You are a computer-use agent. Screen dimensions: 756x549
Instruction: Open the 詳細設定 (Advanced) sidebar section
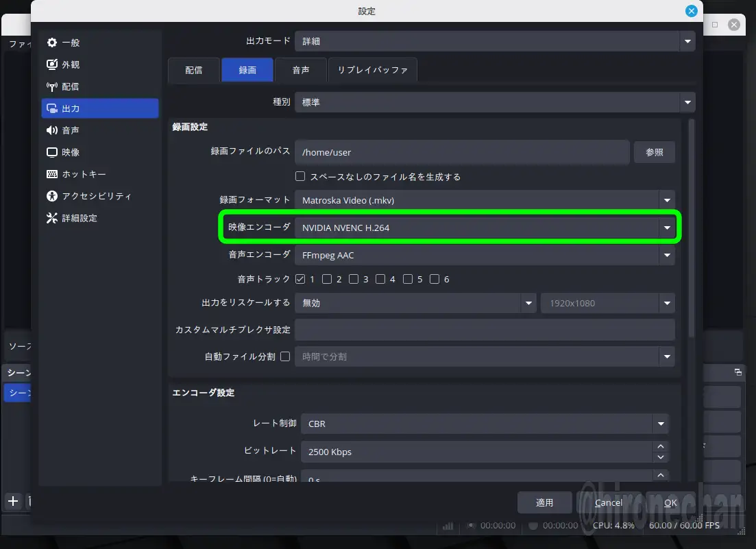pos(80,218)
